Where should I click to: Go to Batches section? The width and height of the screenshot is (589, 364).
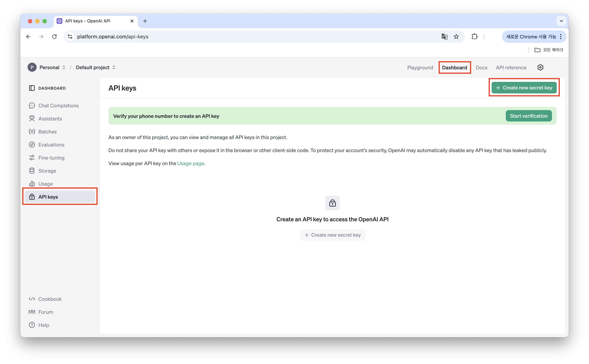(x=48, y=132)
